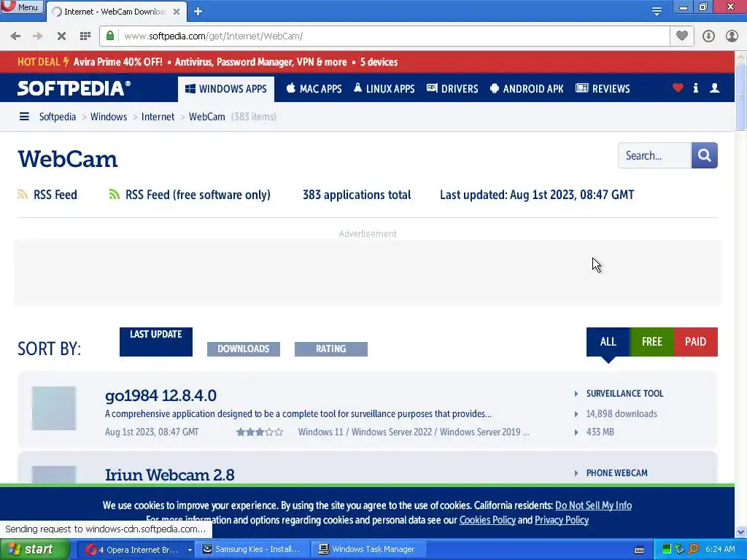Open the Android APK section

pyautogui.click(x=527, y=89)
